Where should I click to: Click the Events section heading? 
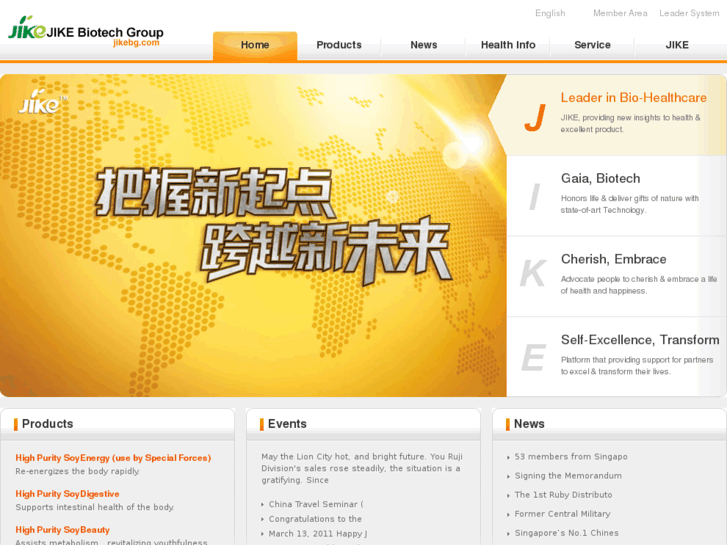(x=287, y=424)
